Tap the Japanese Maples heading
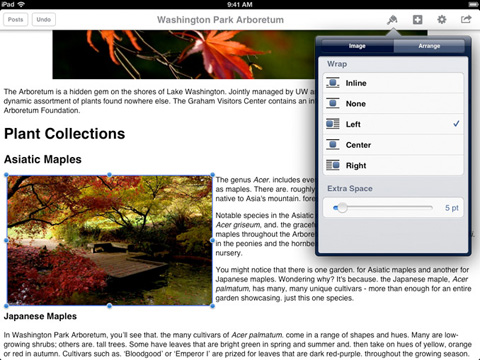Image resolution: width=480 pixels, height=360 pixels. coord(40,316)
